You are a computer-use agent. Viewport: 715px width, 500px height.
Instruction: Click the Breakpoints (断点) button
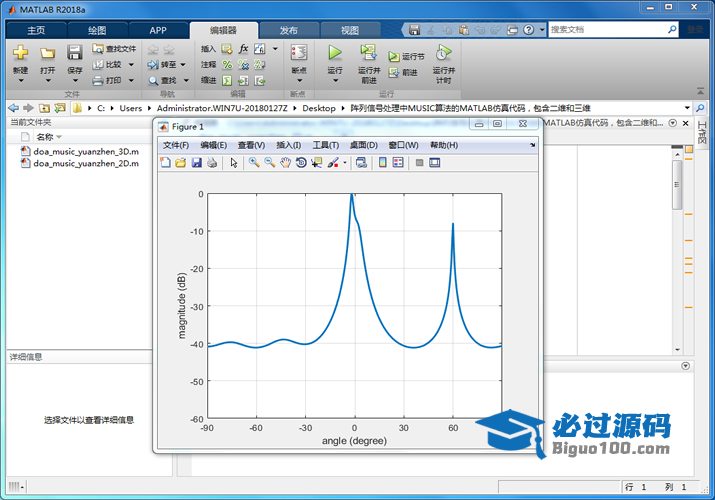[x=298, y=58]
